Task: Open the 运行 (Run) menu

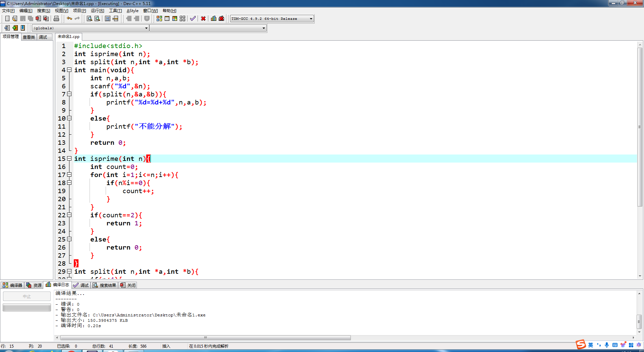Action: (x=97, y=11)
